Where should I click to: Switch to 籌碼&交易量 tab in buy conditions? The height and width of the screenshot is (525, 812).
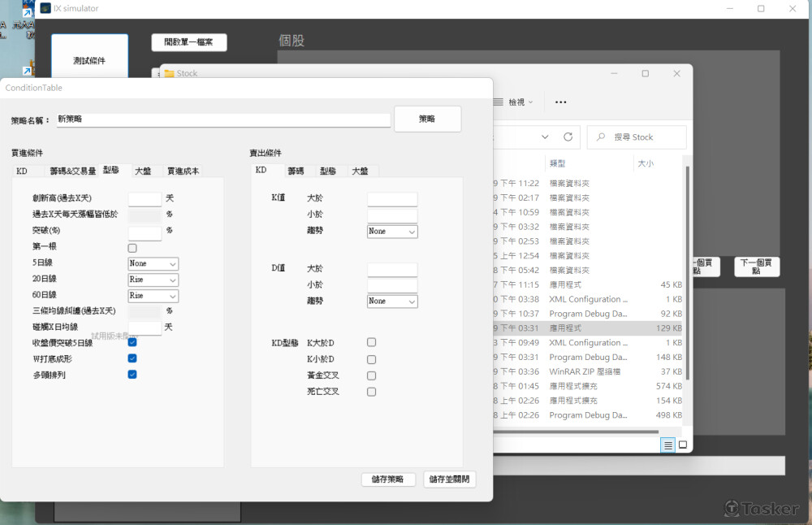coord(73,171)
